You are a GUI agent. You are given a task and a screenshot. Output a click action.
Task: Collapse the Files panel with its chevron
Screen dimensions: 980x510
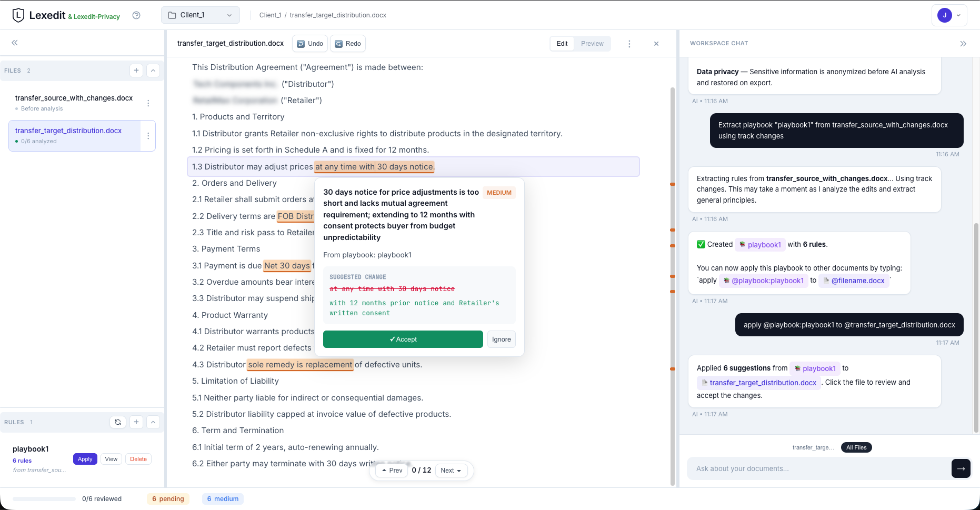pos(153,70)
